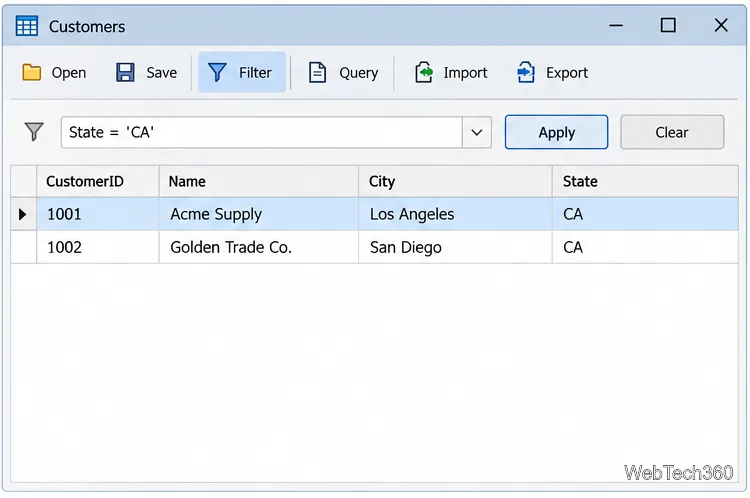Click the Export icon

pos(526,72)
